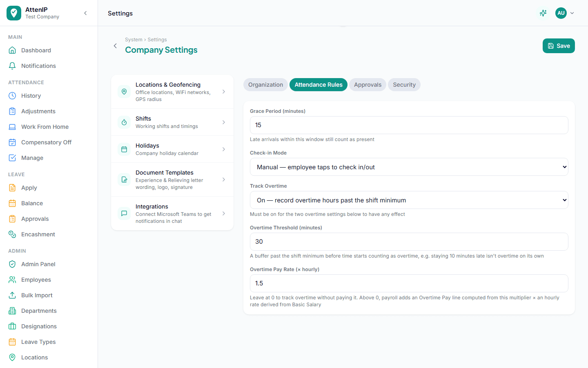This screenshot has width=588, height=368.
Task: Expand the Locations & Geofencing row chevron
Action: [x=224, y=92]
